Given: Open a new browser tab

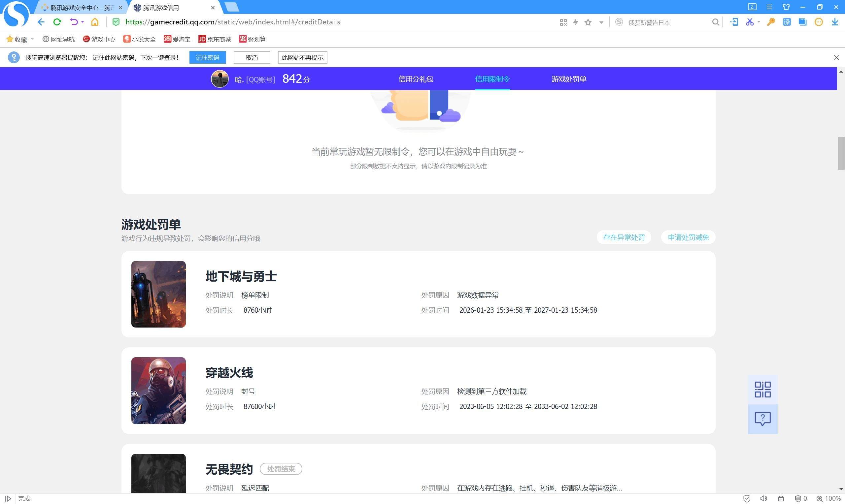Looking at the screenshot, I should pyautogui.click(x=232, y=7).
